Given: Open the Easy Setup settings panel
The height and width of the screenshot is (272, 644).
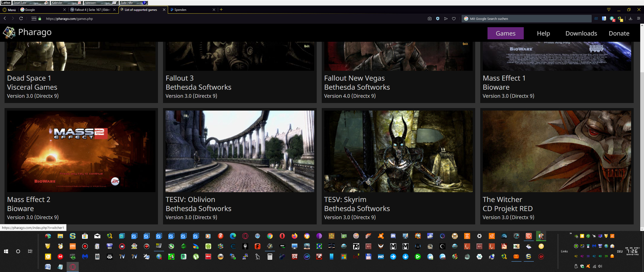Looking at the screenshot, I should [x=639, y=19].
